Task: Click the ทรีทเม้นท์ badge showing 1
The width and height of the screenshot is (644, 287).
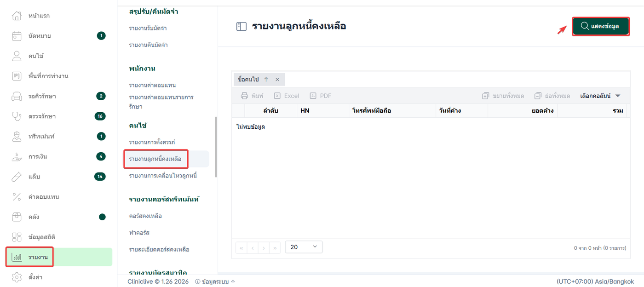Action: (x=101, y=136)
